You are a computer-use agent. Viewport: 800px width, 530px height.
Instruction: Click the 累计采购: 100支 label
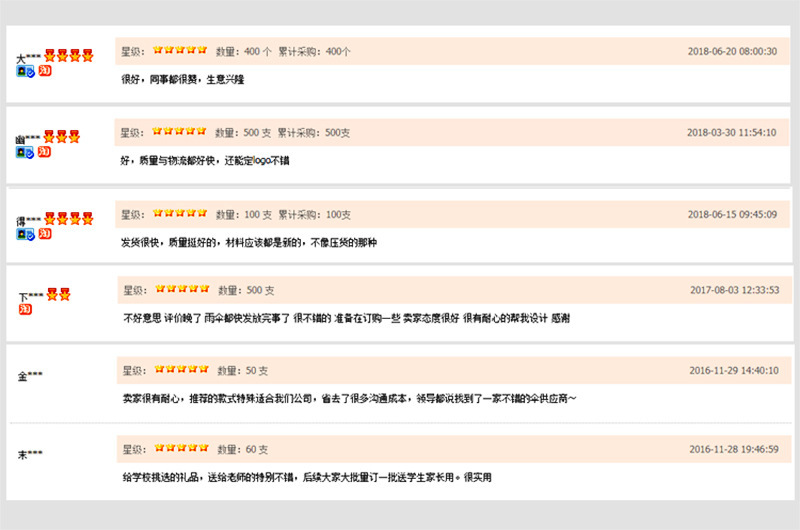click(314, 215)
